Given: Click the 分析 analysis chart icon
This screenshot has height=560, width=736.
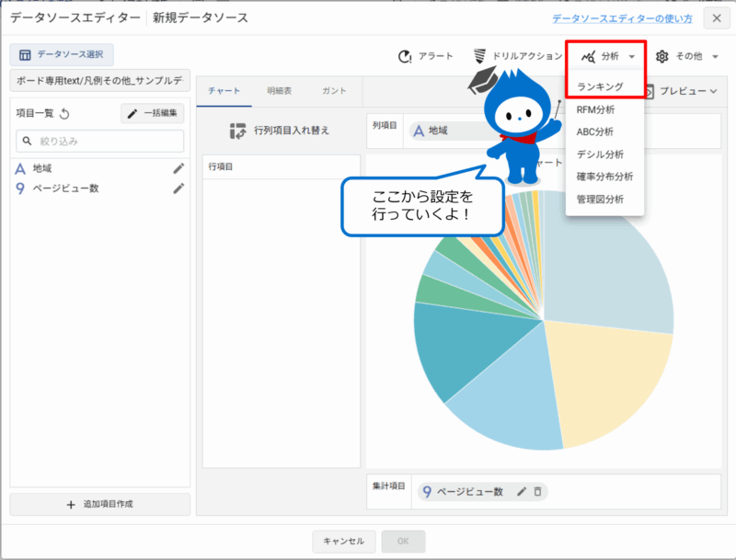Looking at the screenshot, I should click(x=585, y=56).
